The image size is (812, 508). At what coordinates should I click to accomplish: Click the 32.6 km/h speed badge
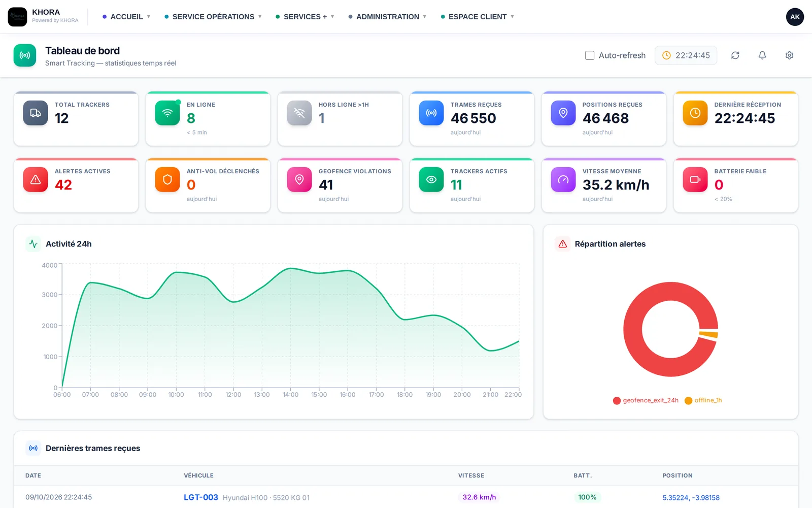tap(479, 497)
